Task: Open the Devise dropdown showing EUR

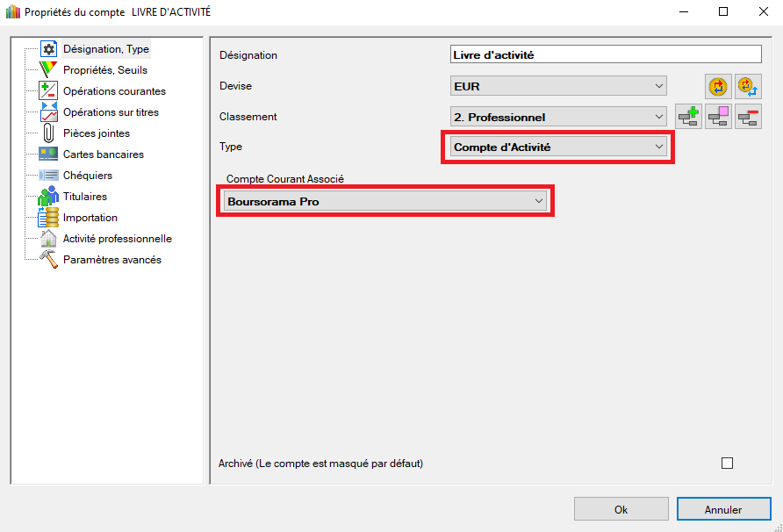Action: [557, 86]
